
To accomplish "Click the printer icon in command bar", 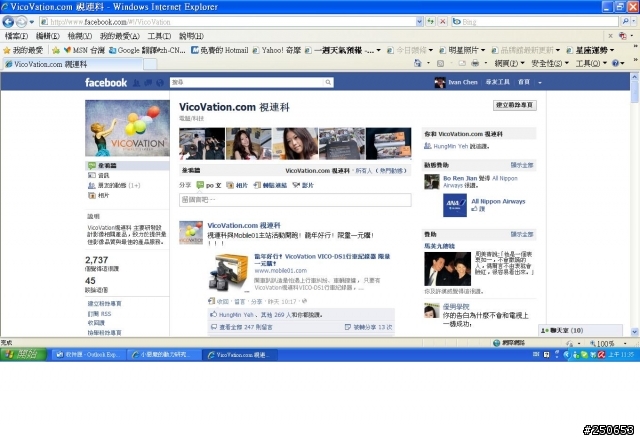I will (475, 63).
